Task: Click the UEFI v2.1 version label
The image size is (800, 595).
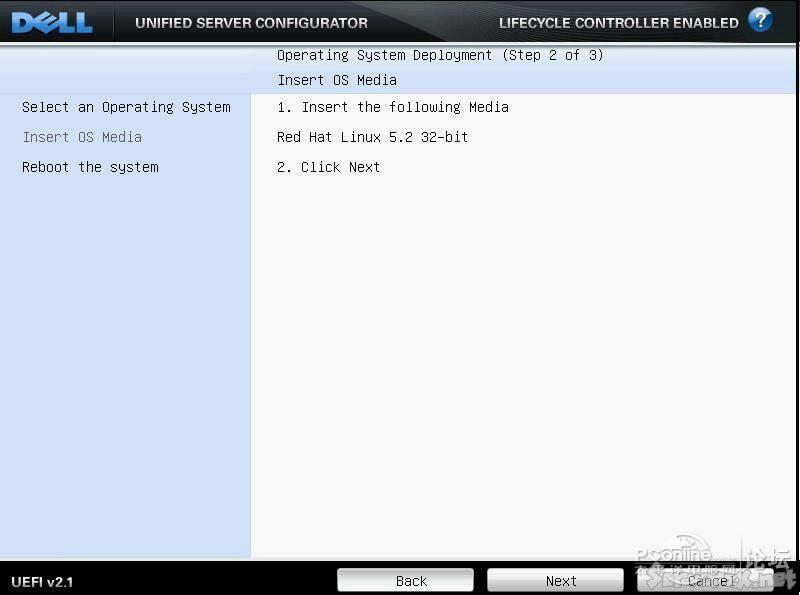Action: 42,581
